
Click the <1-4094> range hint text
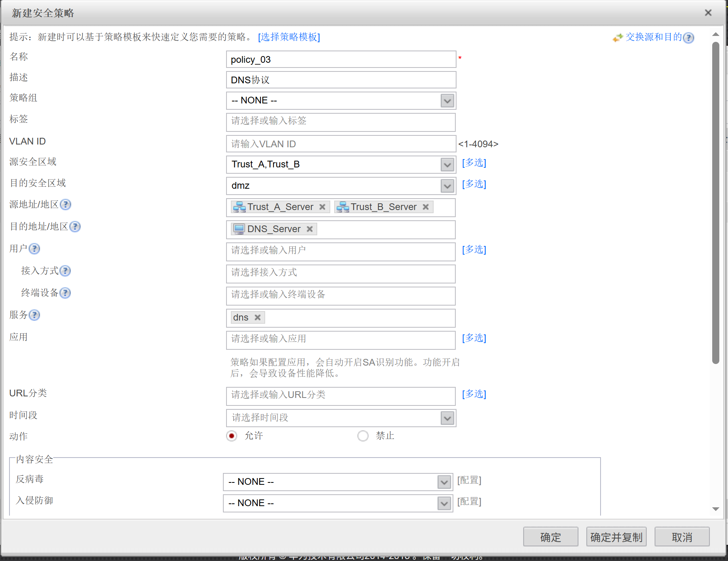[x=478, y=144]
